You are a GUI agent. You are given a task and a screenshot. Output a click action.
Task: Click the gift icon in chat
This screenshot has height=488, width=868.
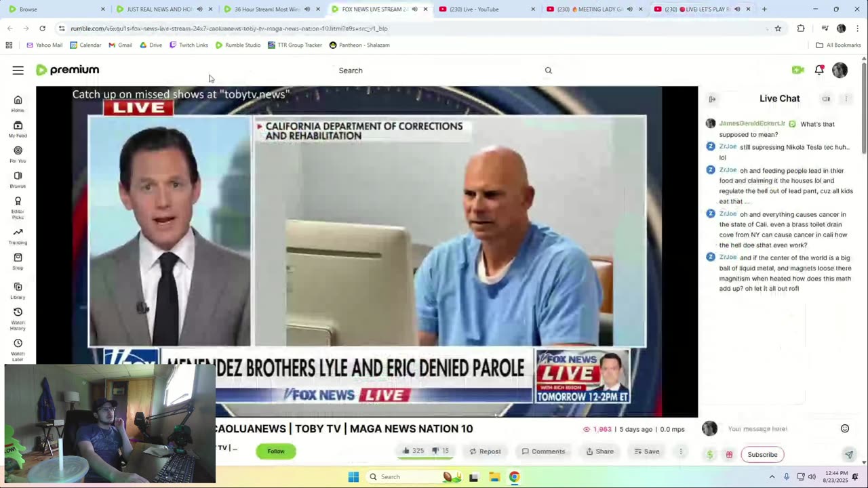point(729,455)
